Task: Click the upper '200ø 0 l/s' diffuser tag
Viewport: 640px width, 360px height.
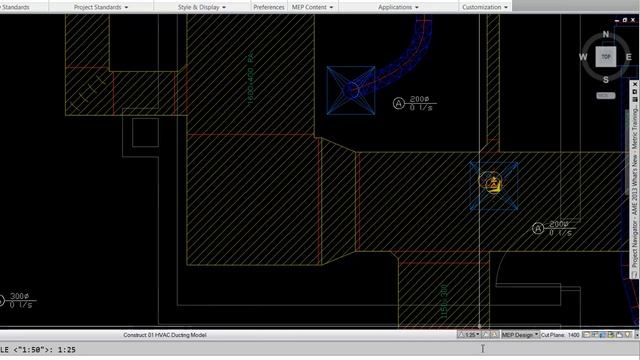Action: pos(415,103)
